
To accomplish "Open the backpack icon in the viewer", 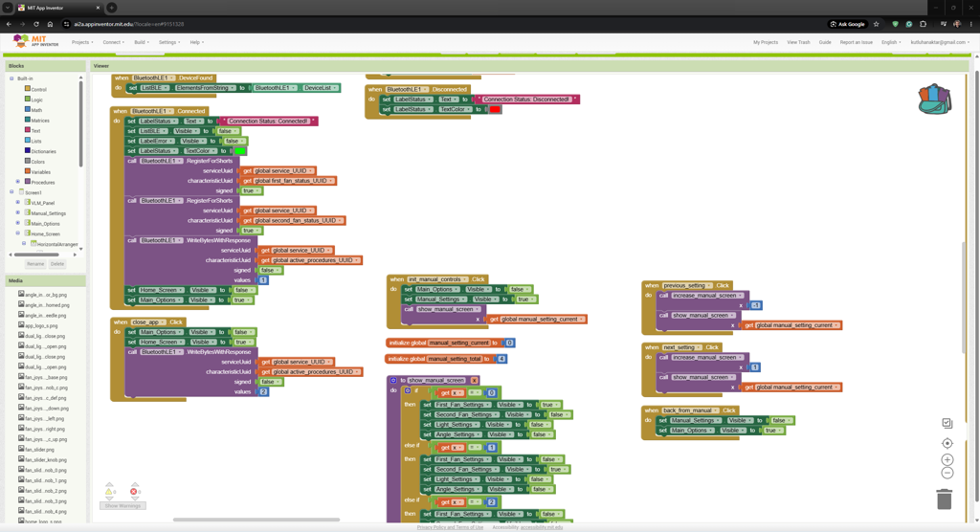I will [x=934, y=100].
